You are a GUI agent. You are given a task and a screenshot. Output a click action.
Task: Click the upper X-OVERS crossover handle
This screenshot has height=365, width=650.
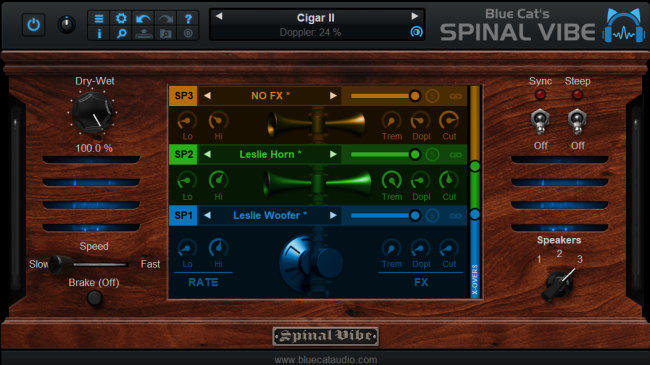(475, 166)
